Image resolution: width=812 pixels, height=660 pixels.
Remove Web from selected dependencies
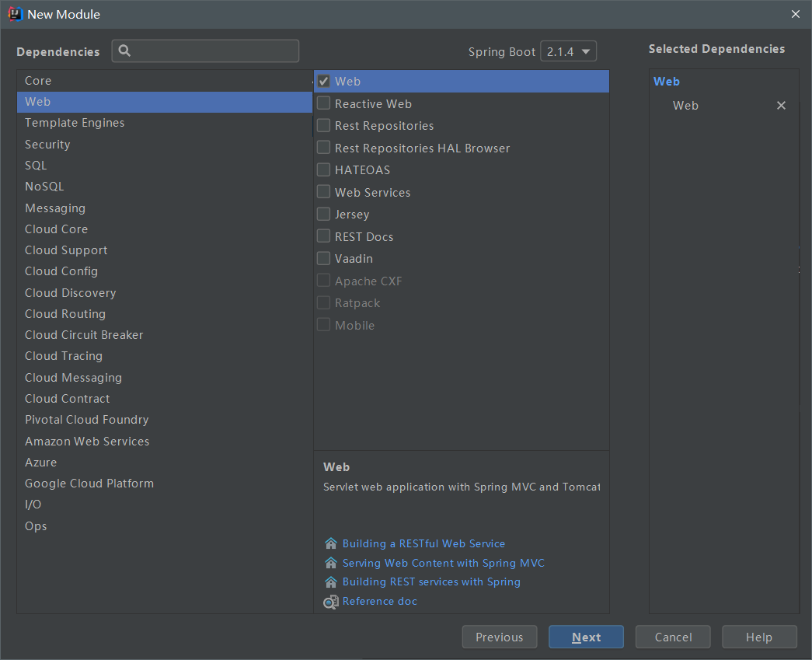(781, 106)
